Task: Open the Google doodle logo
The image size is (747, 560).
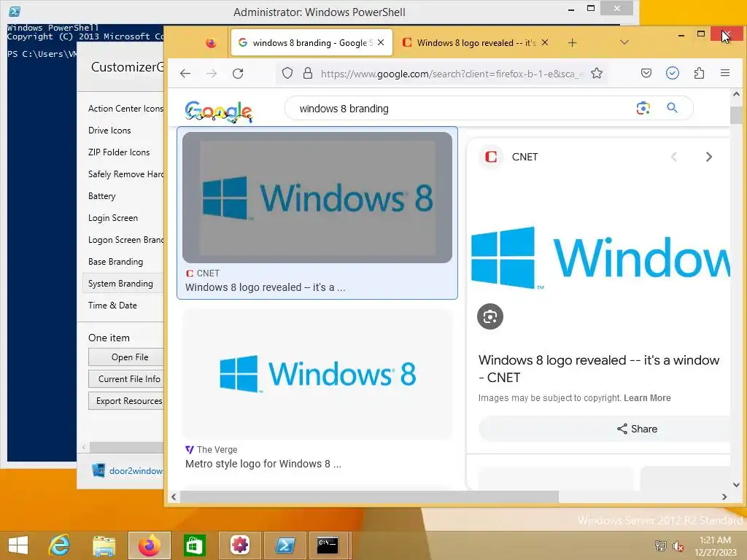Action: tap(218, 112)
